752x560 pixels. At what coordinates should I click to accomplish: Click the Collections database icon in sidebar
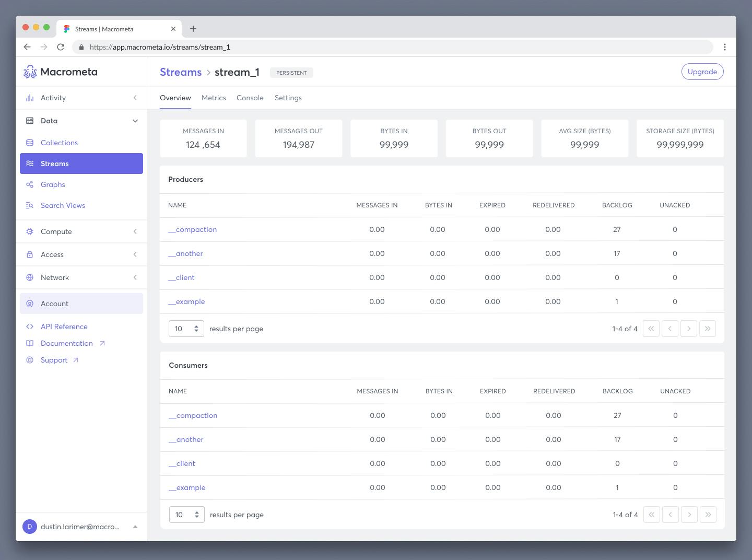click(x=30, y=143)
